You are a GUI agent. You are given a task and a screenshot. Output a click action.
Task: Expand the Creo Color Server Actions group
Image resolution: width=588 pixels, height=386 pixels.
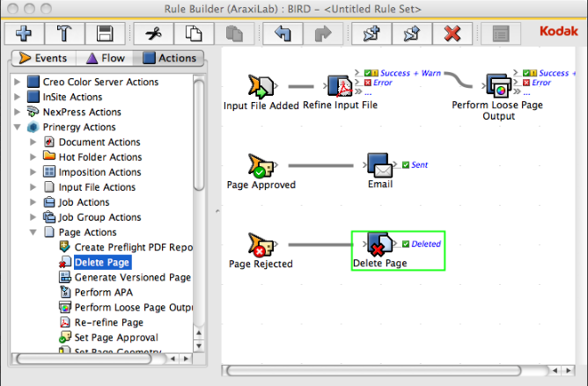[19, 83]
